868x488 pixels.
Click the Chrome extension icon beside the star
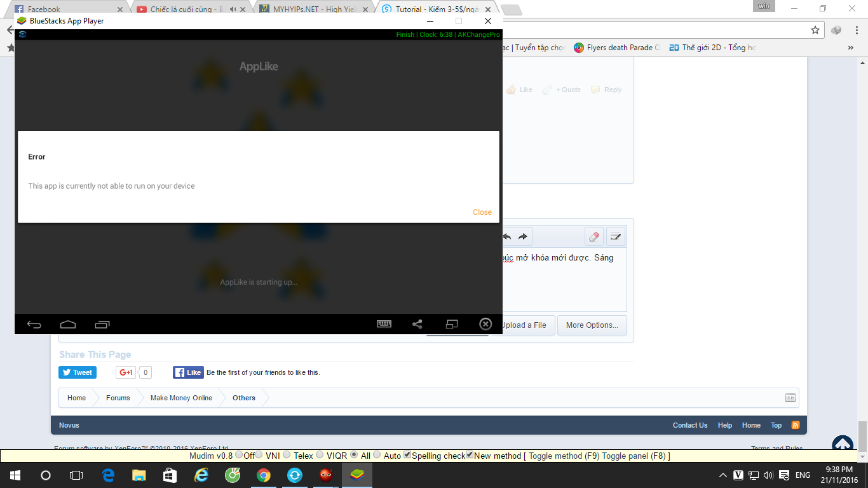tap(836, 30)
